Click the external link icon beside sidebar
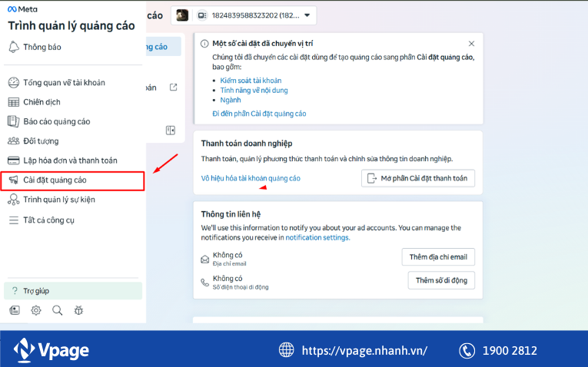Viewport: 588px width, 367px height. coord(173,88)
